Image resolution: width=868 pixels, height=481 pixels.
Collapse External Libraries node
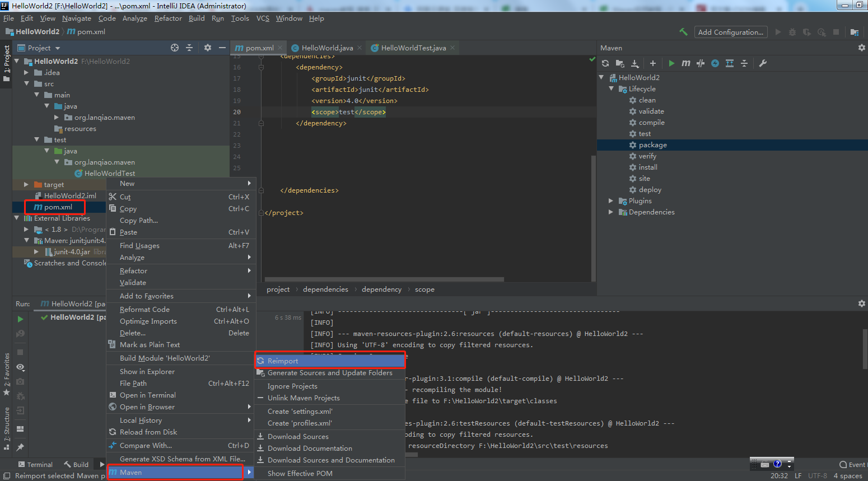(x=17, y=218)
